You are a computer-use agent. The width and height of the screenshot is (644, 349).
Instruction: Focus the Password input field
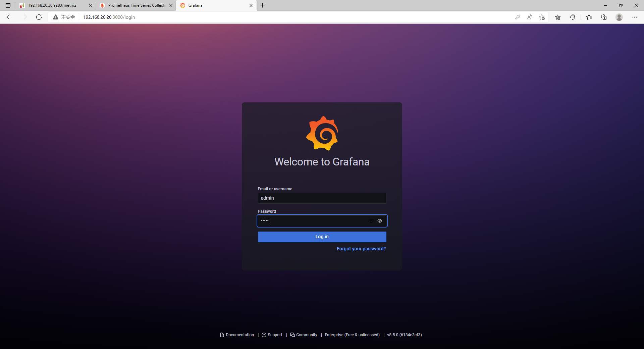[x=322, y=221]
